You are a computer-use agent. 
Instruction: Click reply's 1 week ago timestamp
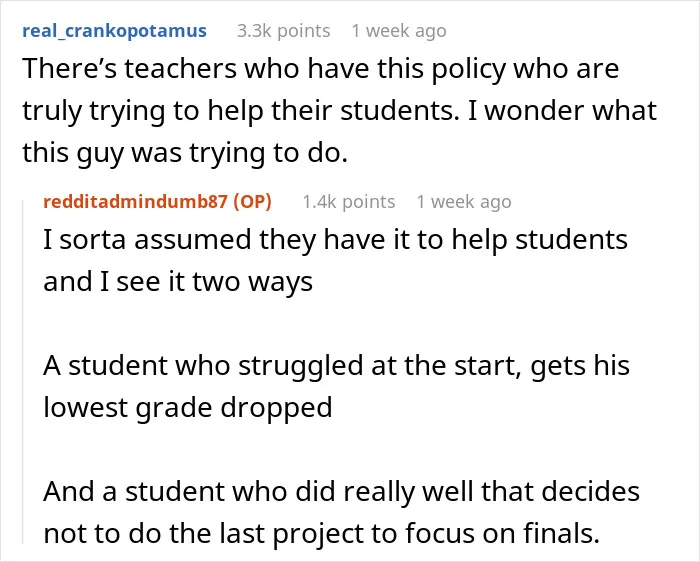(x=464, y=202)
